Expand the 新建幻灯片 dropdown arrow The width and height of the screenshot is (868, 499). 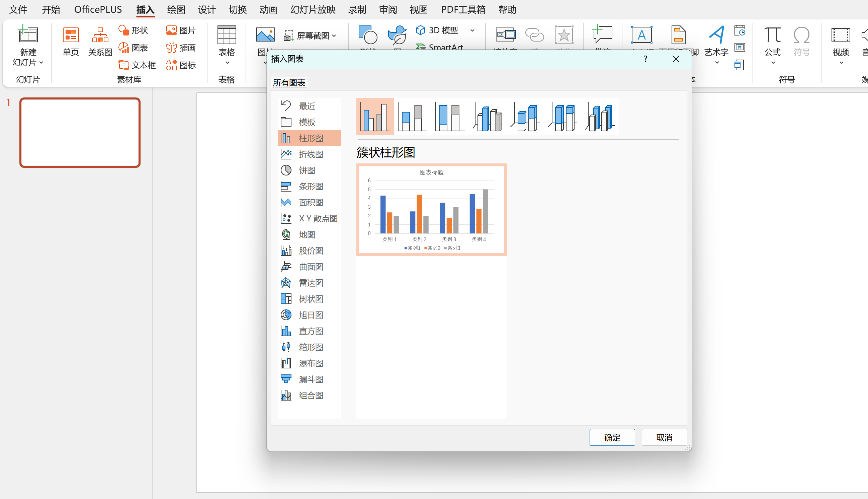tap(41, 63)
